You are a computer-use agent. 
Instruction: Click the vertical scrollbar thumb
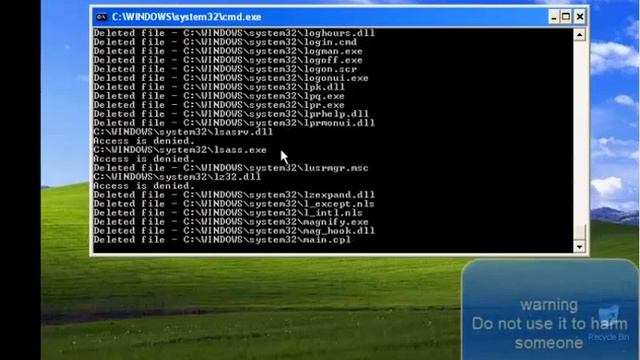click(579, 231)
